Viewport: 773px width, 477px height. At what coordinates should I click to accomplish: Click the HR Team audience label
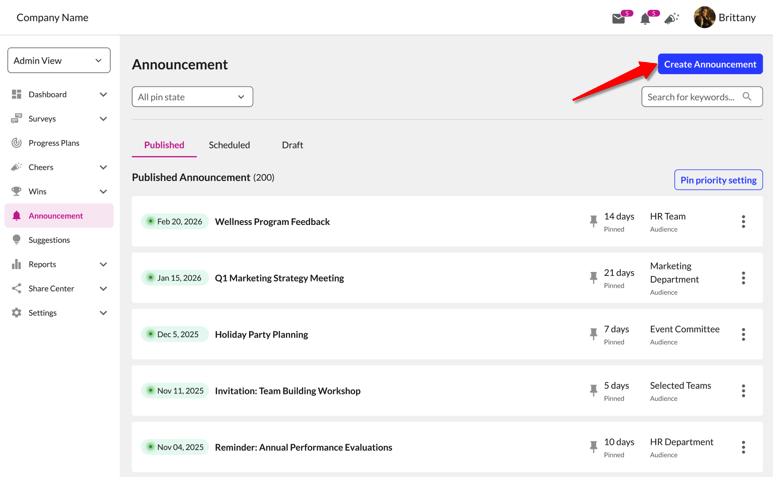click(x=668, y=216)
